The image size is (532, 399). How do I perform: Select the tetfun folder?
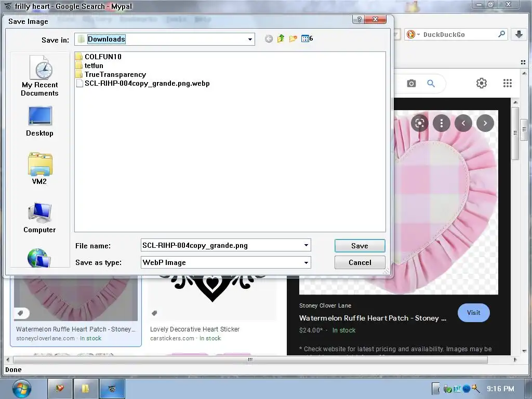89,65
